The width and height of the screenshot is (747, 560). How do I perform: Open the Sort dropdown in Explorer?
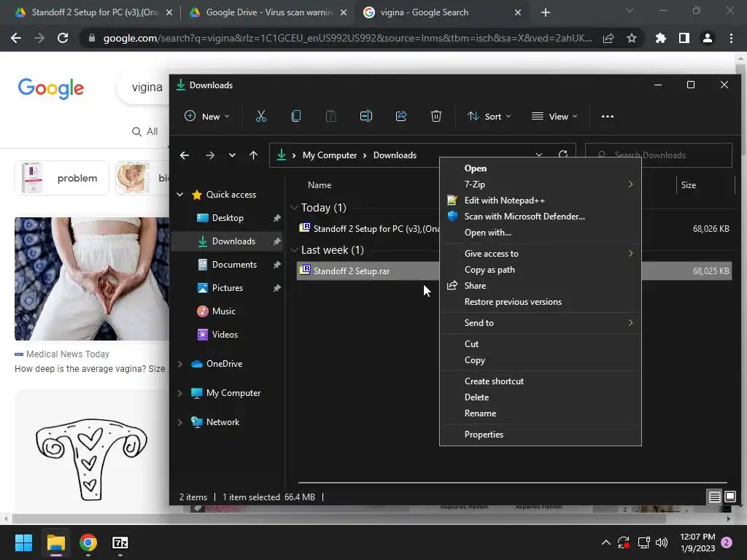pos(489,116)
